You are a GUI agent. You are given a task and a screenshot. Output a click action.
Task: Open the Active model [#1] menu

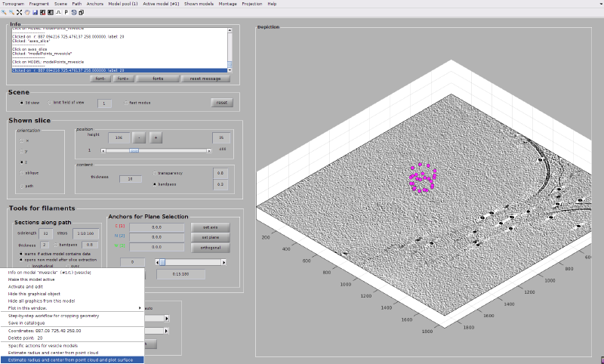coord(161,4)
